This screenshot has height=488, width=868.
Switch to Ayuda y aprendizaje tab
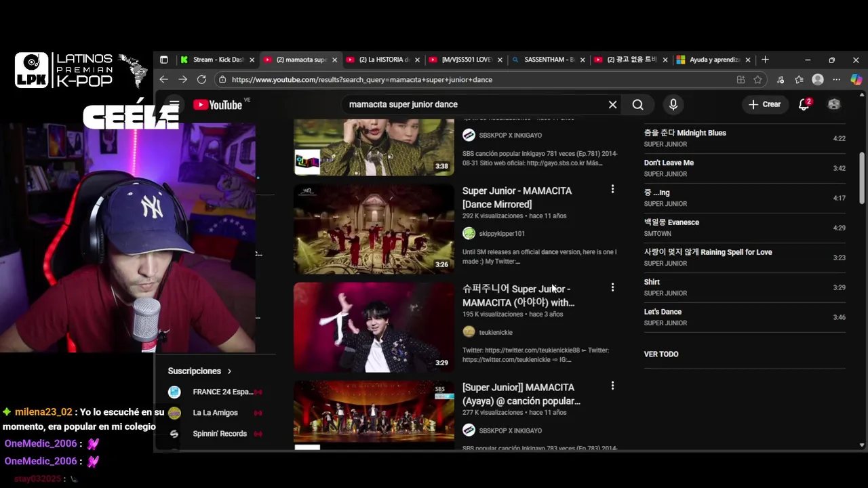coord(714,60)
